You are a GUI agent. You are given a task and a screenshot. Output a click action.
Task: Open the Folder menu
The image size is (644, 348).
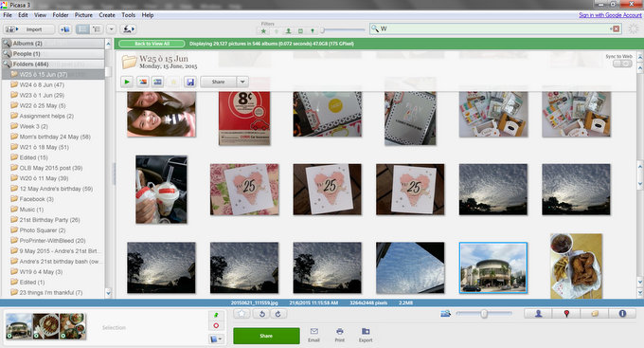pyautogui.click(x=61, y=15)
